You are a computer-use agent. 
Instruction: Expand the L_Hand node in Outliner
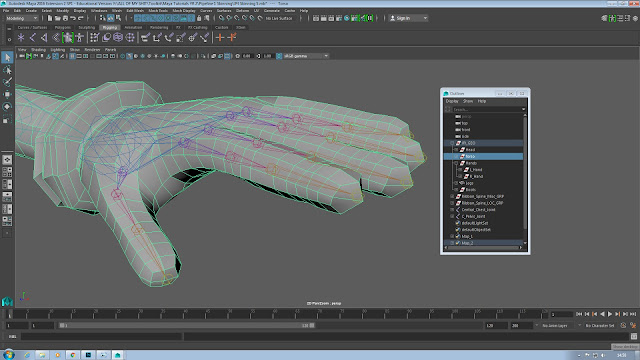point(460,169)
